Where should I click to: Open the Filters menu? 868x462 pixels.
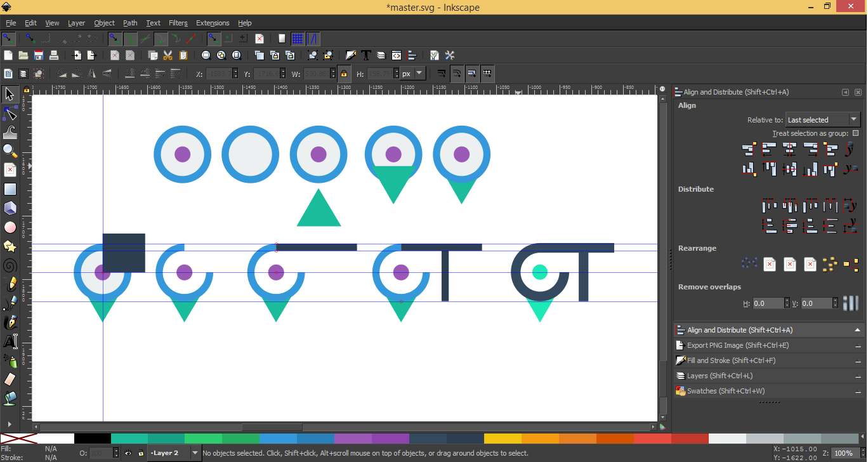point(178,23)
